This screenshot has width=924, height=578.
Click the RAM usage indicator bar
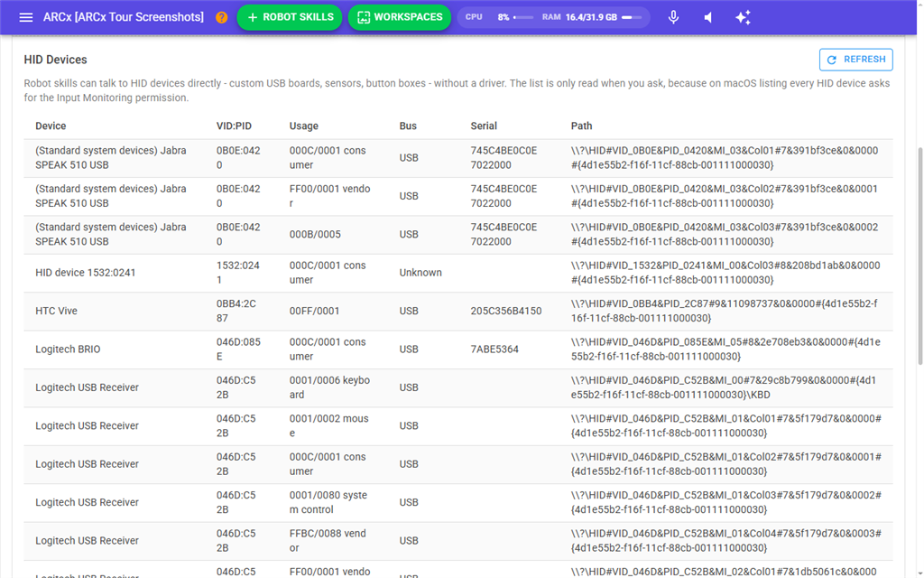(x=632, y=18)
